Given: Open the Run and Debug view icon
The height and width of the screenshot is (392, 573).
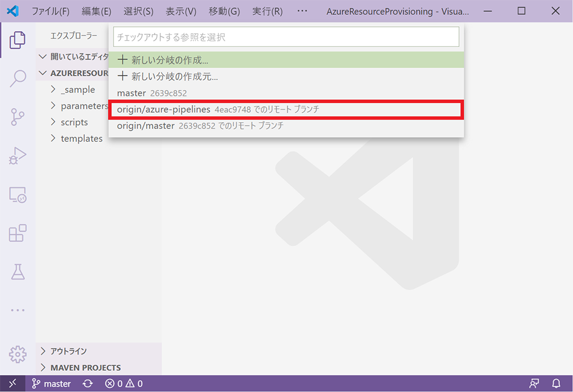Looking at the screenshot, I should [17, 156].
